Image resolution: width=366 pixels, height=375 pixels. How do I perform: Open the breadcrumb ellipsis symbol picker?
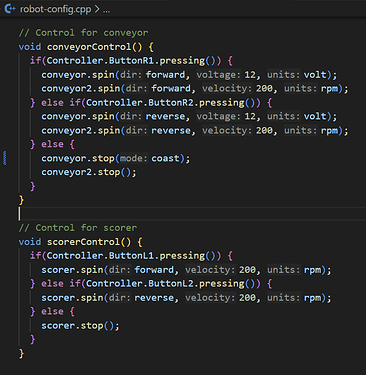click(x=106, y=10)
